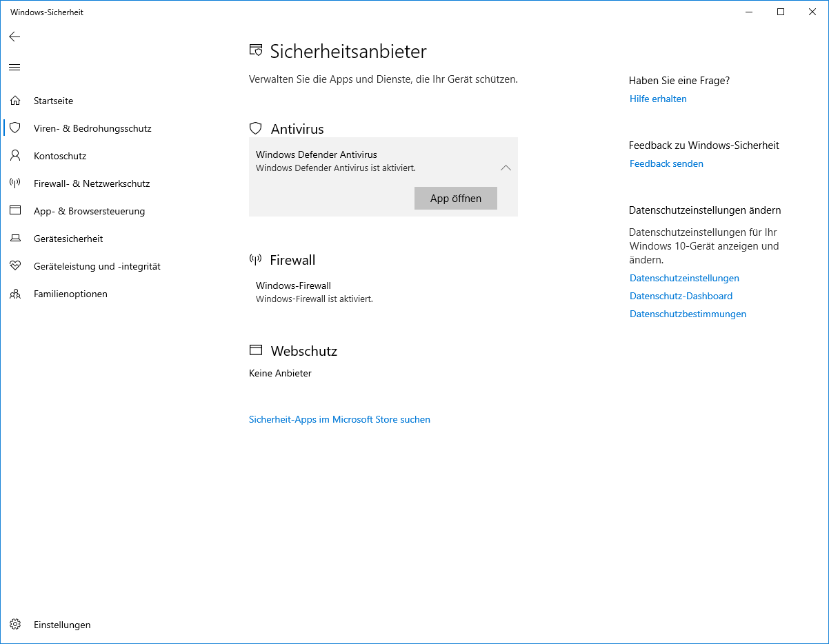829x644 pixels.
Task: Click the window icon for App- & Browsersteuerung
Action: pos(15,211)
